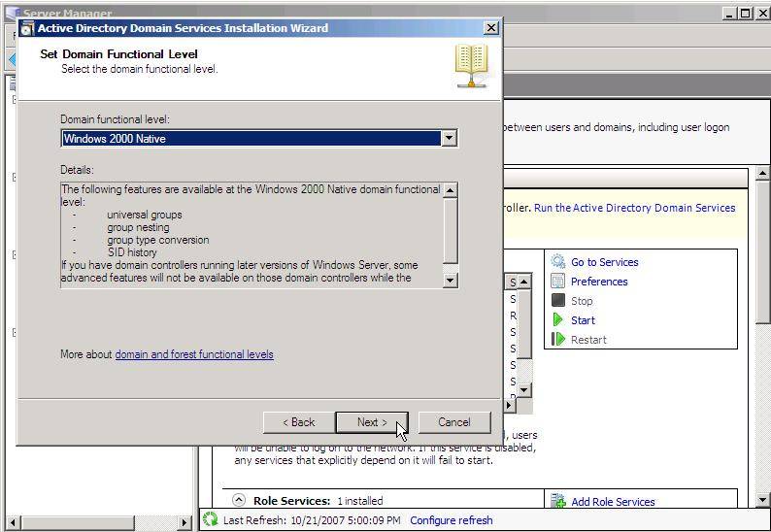Click the green Start arrow icon

558,319
